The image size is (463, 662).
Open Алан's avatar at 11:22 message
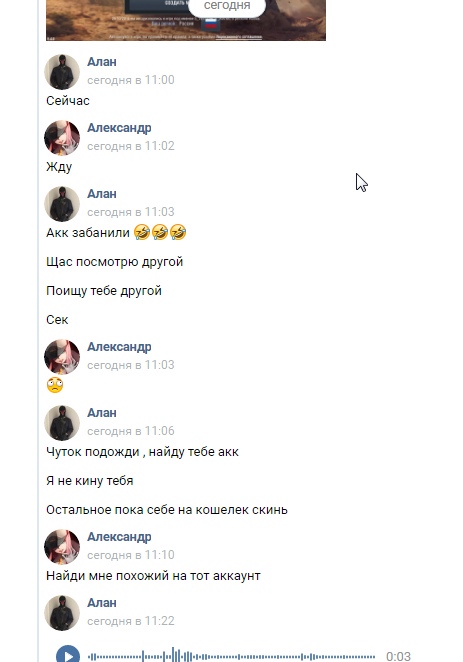[62, 613]
